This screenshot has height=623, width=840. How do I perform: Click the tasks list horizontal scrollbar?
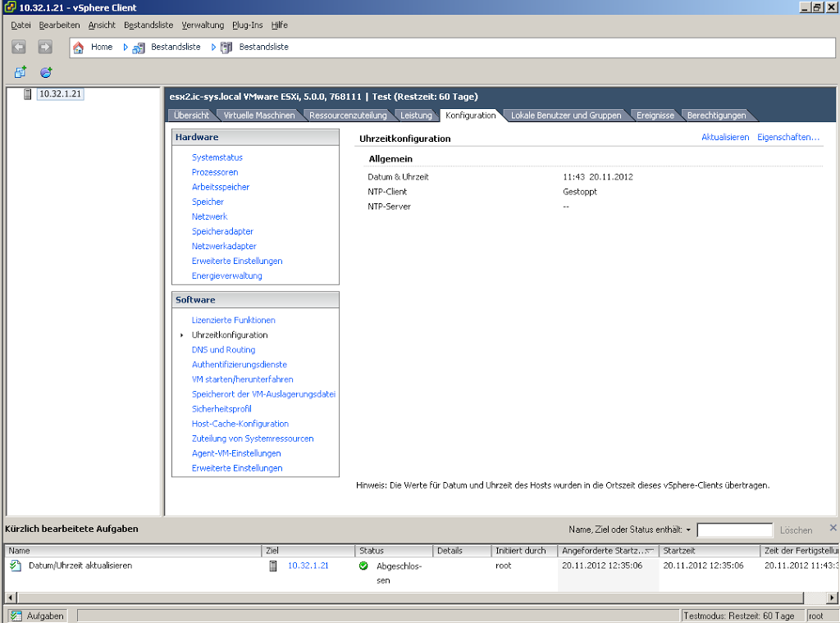[410, 598]
